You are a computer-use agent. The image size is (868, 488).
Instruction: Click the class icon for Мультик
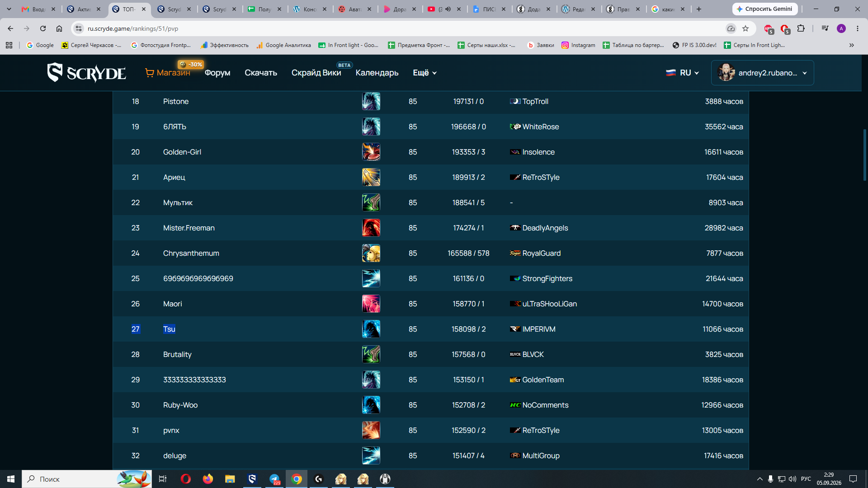tap(371, 202)
